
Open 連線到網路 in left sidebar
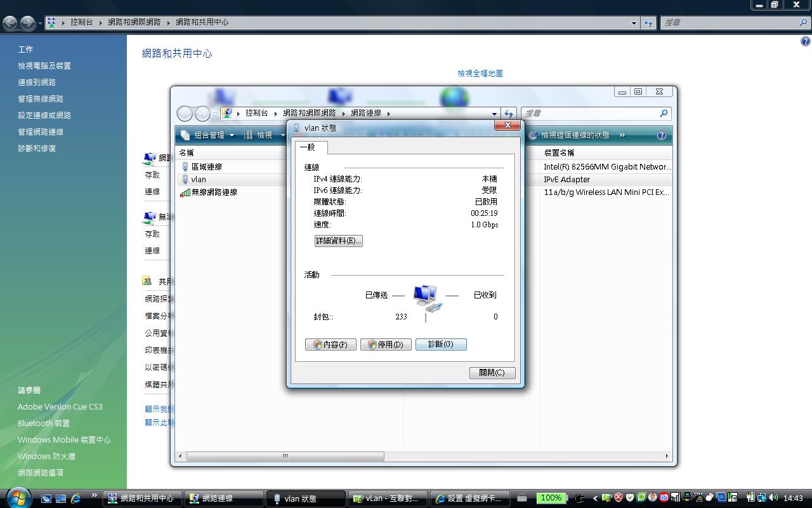point(37,83)
